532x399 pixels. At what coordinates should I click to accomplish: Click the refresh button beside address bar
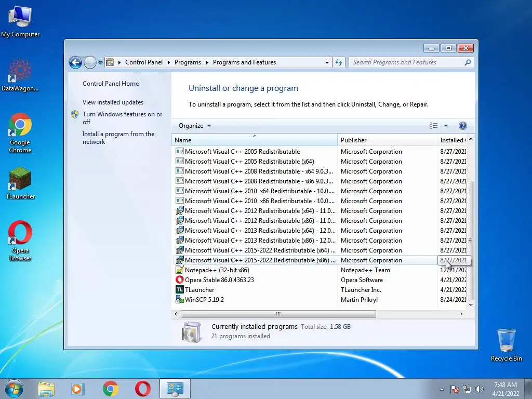339,62
